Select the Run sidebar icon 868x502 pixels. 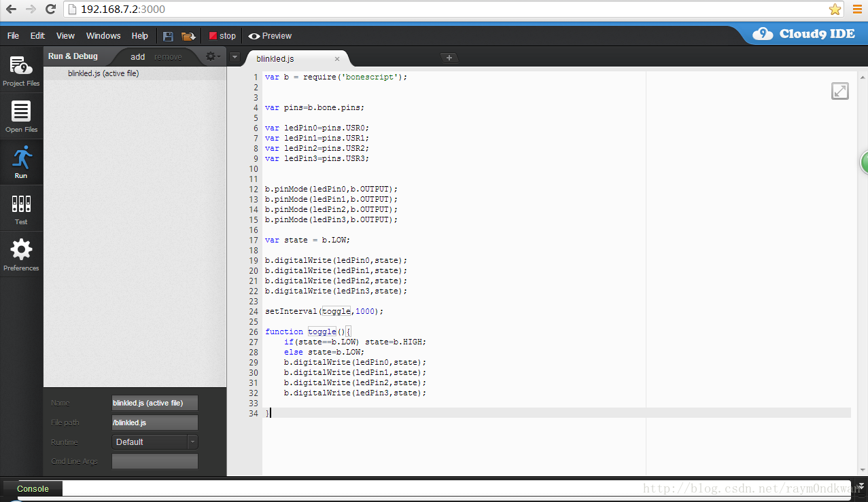point(21,162)
